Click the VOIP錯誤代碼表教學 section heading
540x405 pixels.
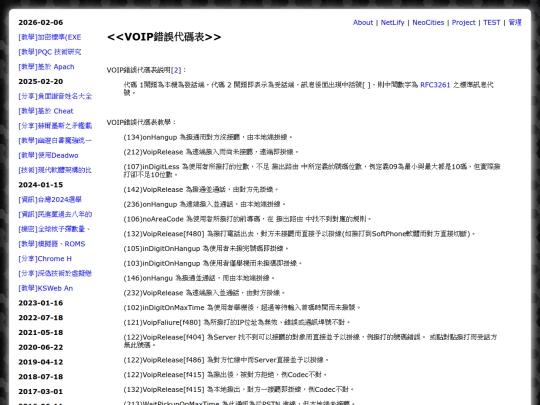click(x=142, y=122)
